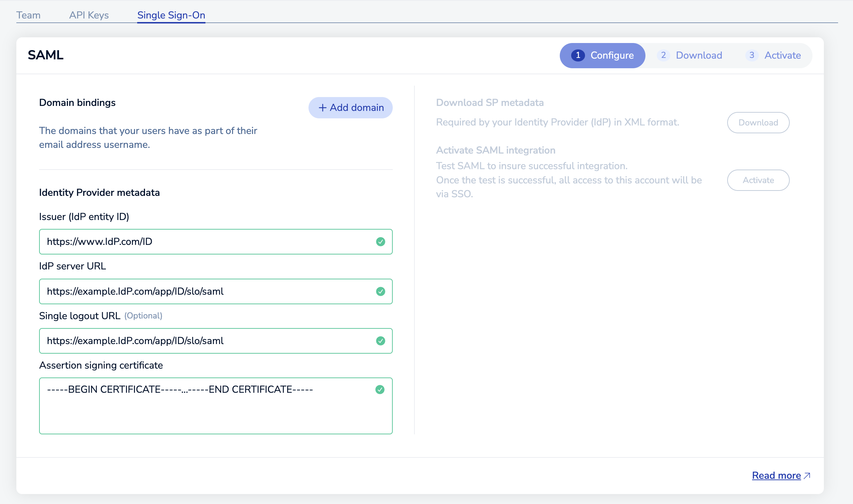
Task: Click checkmark icon in Single logout URL field
Action: [380, 341]
